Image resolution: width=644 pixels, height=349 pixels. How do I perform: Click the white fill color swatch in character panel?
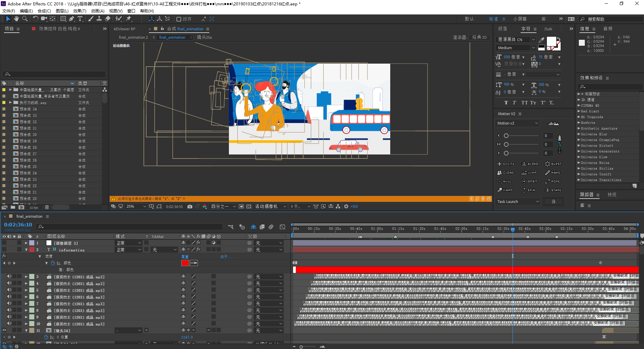click(551, 41)
